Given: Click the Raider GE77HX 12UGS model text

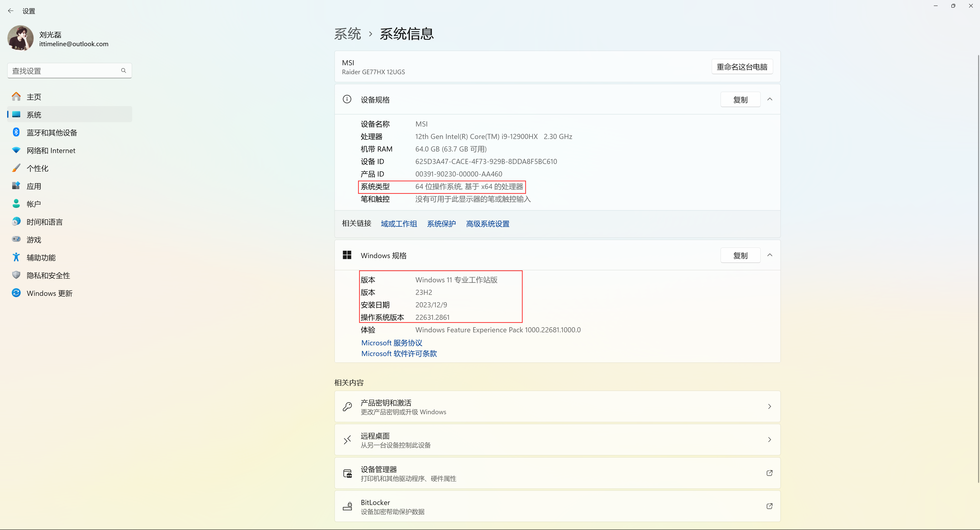Looking at the screenshot, I should [x=373, y=72].
